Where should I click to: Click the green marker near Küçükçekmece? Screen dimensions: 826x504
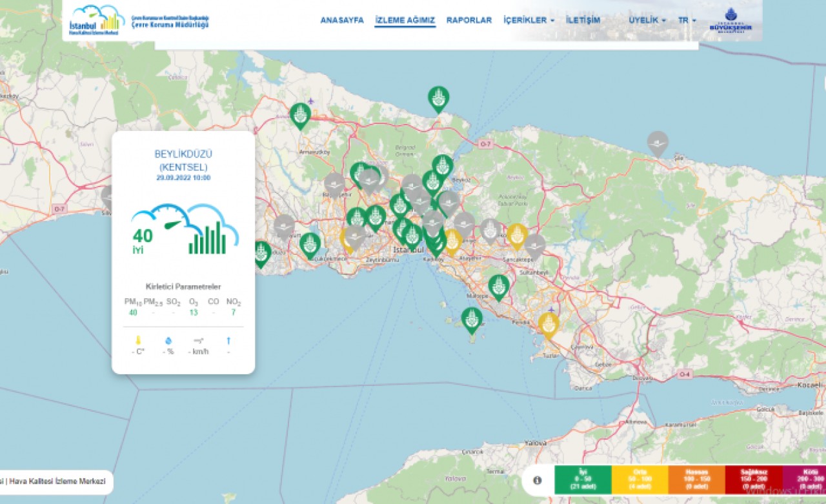tap(310, 244)
